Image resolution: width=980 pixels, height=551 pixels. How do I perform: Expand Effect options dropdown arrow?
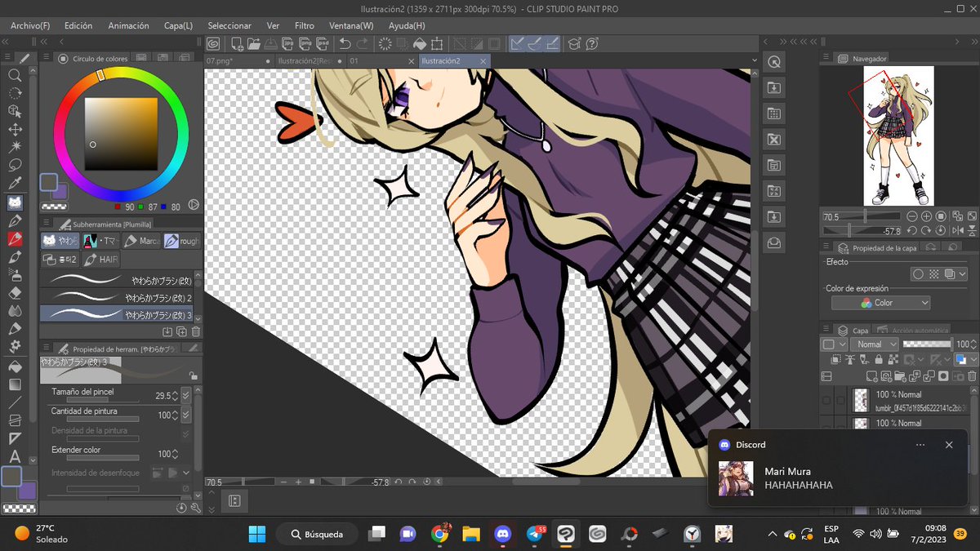(964, 275)
